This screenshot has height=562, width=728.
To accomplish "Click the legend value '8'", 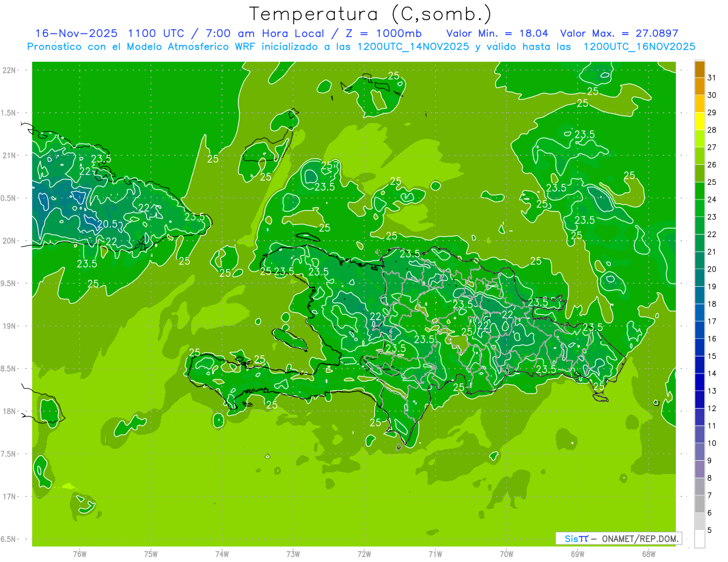I will click(710, 478).
